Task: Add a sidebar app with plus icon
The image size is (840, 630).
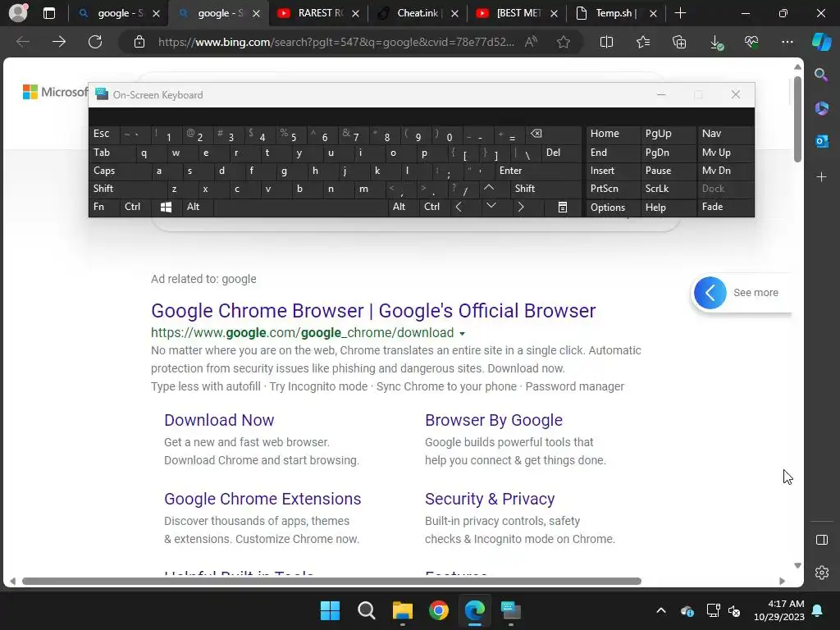Action: coord(821,177)
